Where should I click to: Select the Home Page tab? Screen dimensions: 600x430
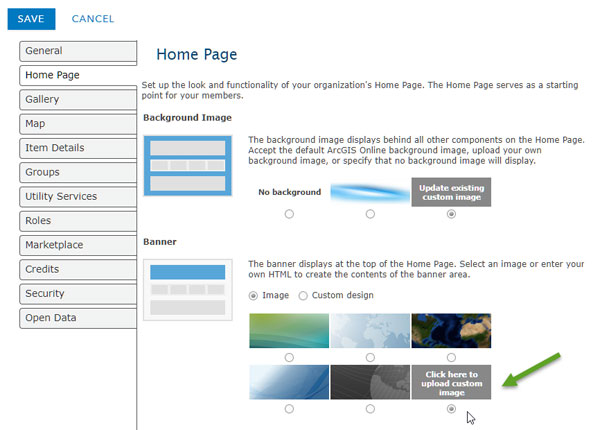tap(78, 75)
